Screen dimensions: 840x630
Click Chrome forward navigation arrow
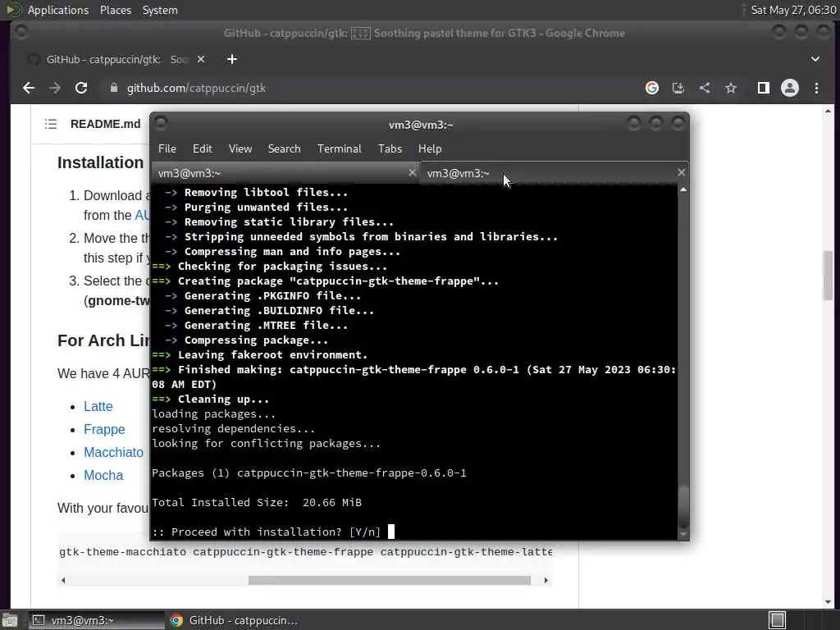click(x=55, y=88)
